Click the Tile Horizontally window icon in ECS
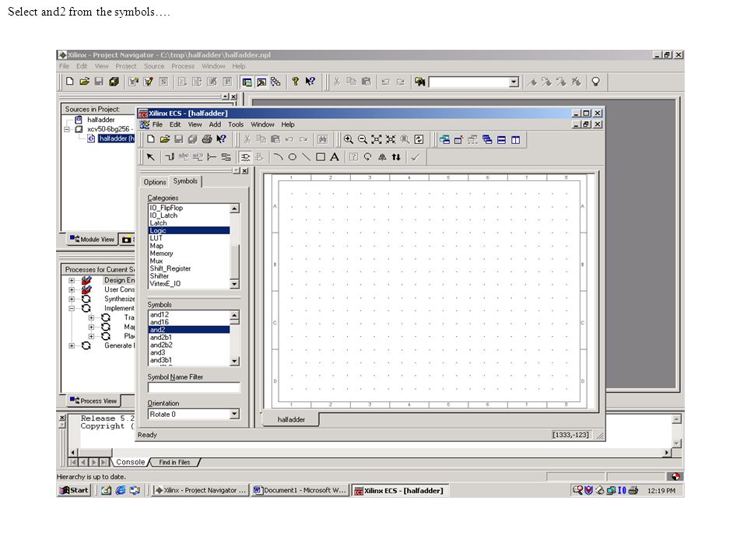Screen dimensions: 747x560 (501, 139)
